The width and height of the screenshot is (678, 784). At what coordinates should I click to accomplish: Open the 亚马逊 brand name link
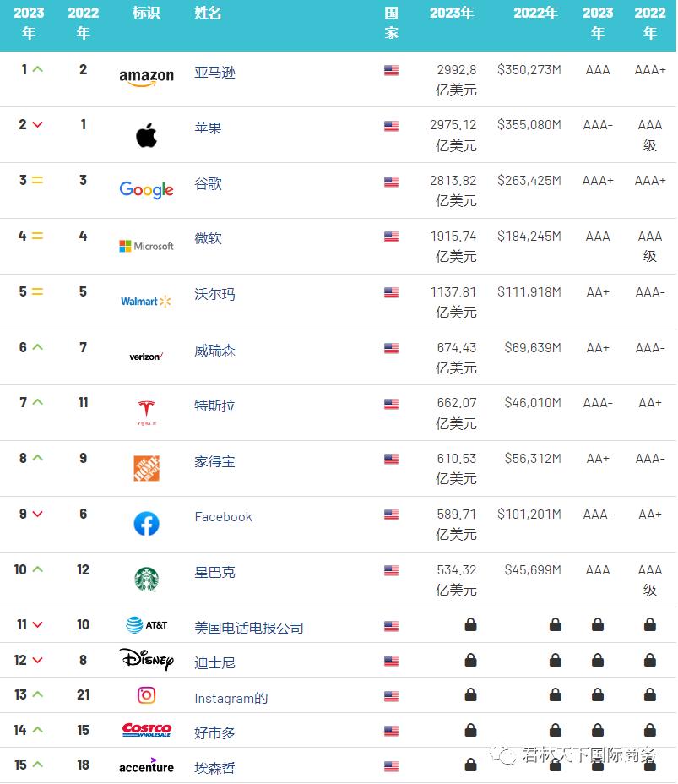[x=214, y=73]
